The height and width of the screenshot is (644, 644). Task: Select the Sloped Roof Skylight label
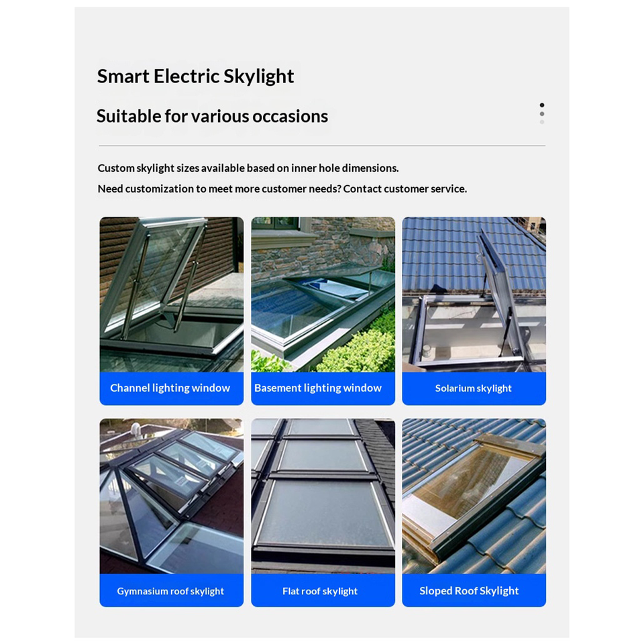pyautogui.click(x=469, y=590)
